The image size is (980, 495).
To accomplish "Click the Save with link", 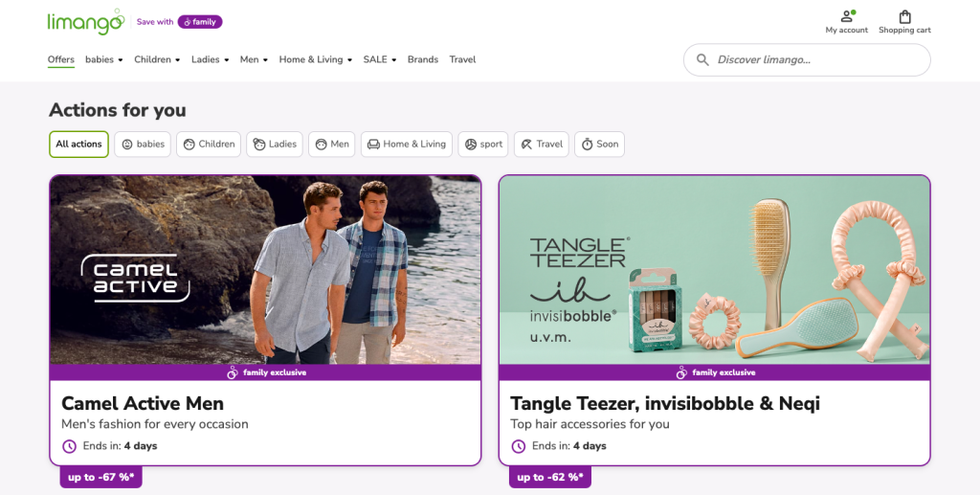I will (155, 22).
